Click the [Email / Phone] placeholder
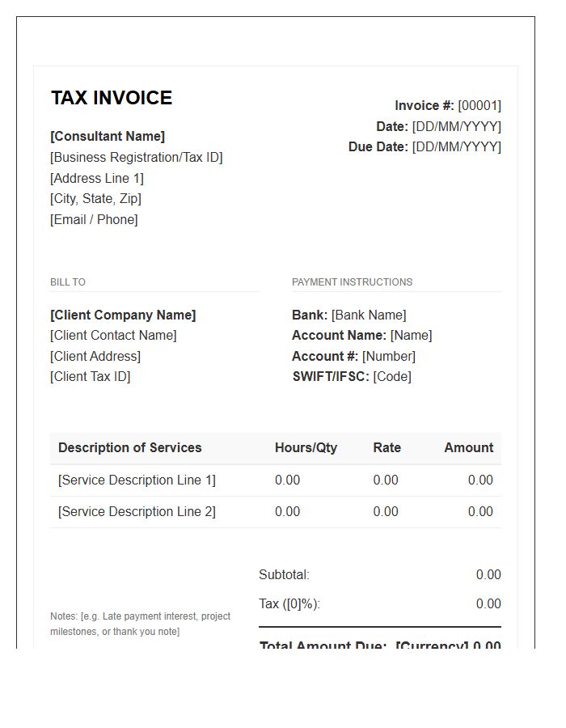 94,219
